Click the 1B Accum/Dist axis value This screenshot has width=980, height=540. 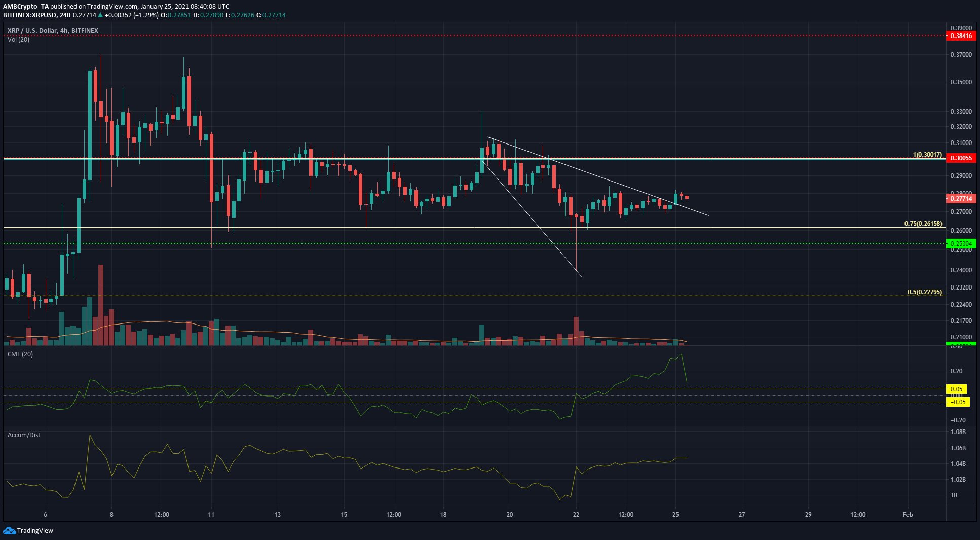(x=954, y=495)
